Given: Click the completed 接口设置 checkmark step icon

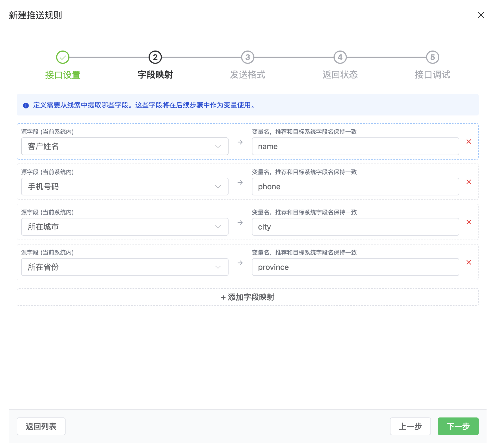Looking at the screenshot, I should click(x=63, y=57).
